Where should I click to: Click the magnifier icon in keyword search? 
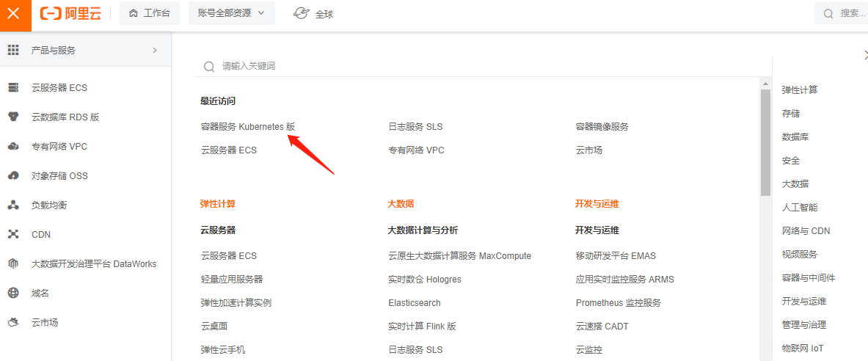[x=209, y=67]
